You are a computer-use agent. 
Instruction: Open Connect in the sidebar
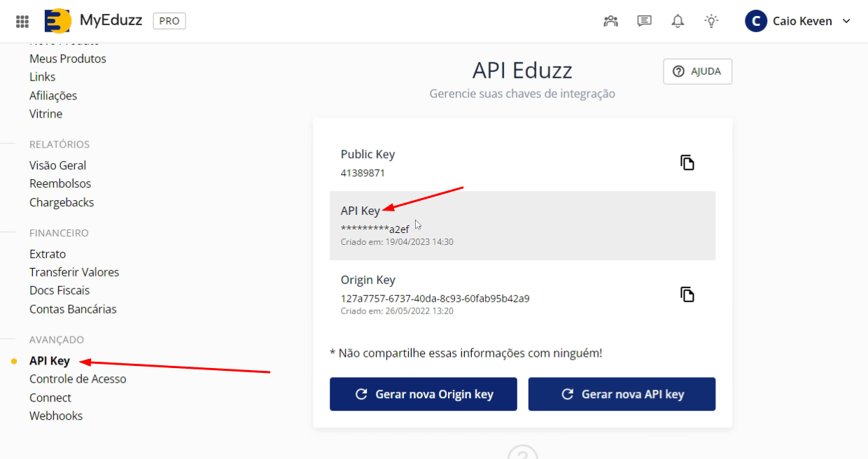pos(50,397)
